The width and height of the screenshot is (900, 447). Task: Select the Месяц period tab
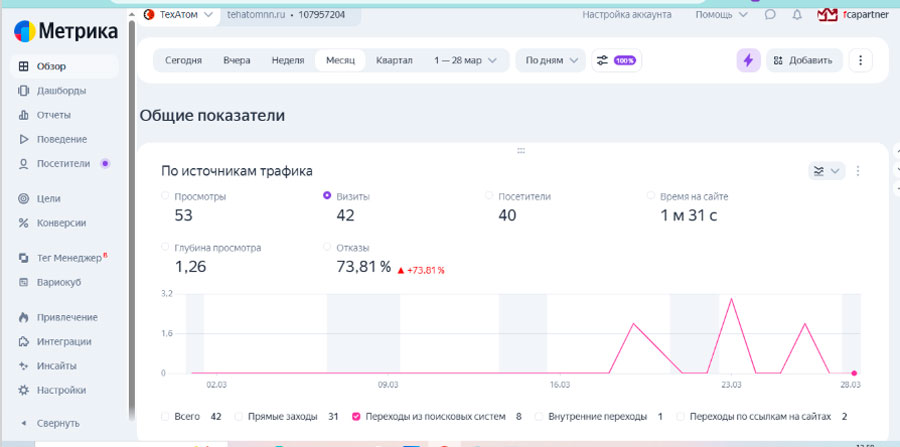[x=340, y=60]
